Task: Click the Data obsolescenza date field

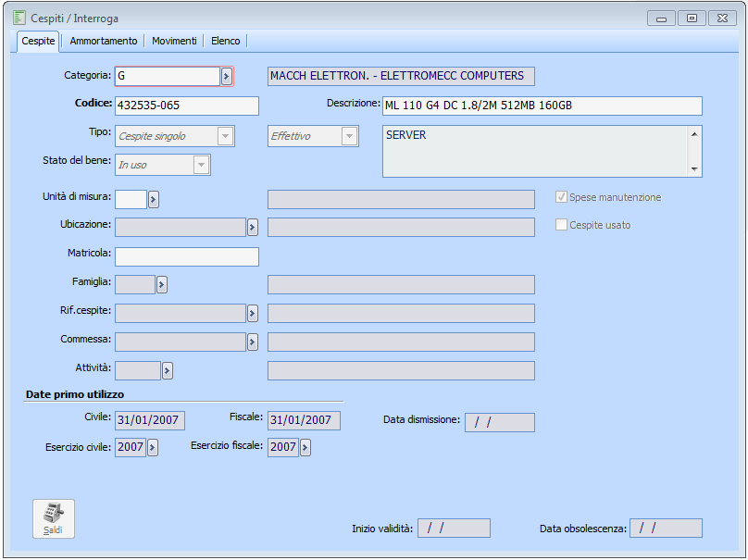Action: tap(666, 528)
